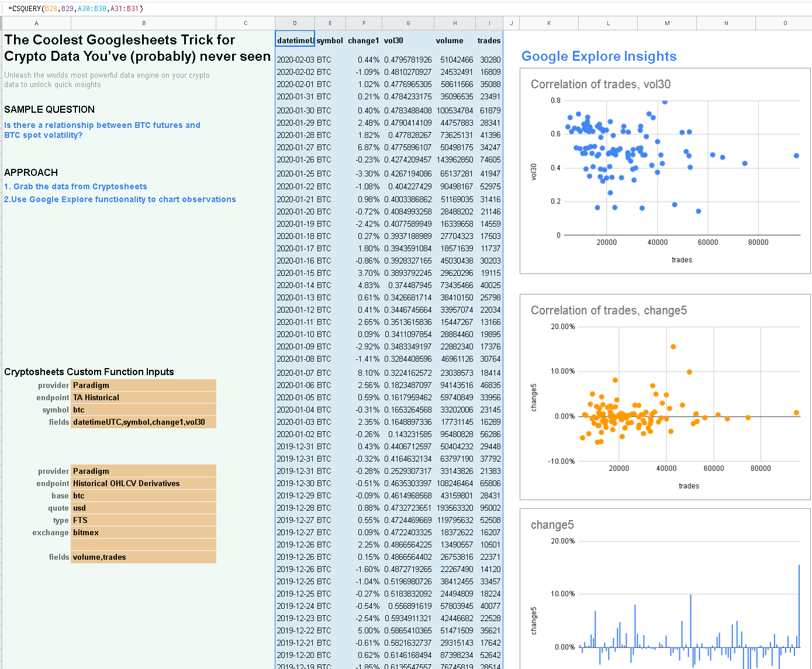This screenshot has height=669, width=812.
Task: Click the formula bar showing the CSQUERY formula
Action: [406, 8]
